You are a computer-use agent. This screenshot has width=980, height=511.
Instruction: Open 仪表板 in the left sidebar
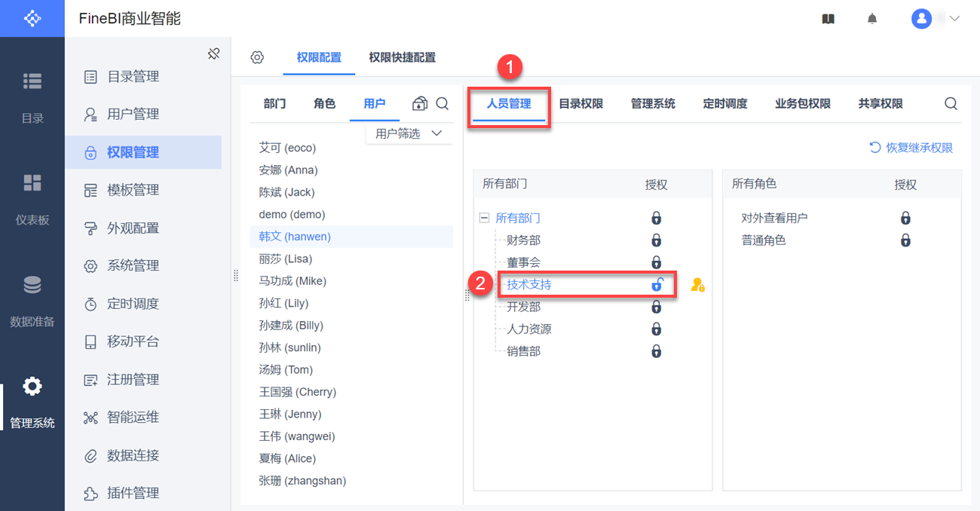pyautogui.click(x=32, y=198)
